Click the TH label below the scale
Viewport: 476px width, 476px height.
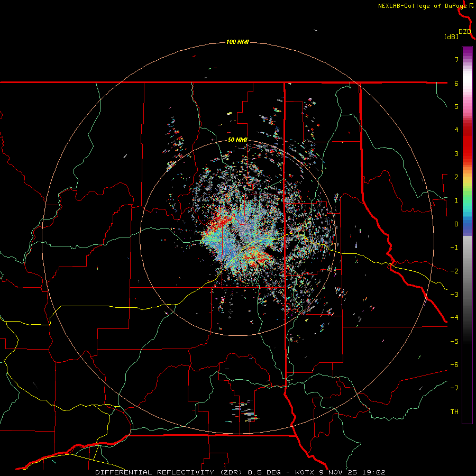454,411
